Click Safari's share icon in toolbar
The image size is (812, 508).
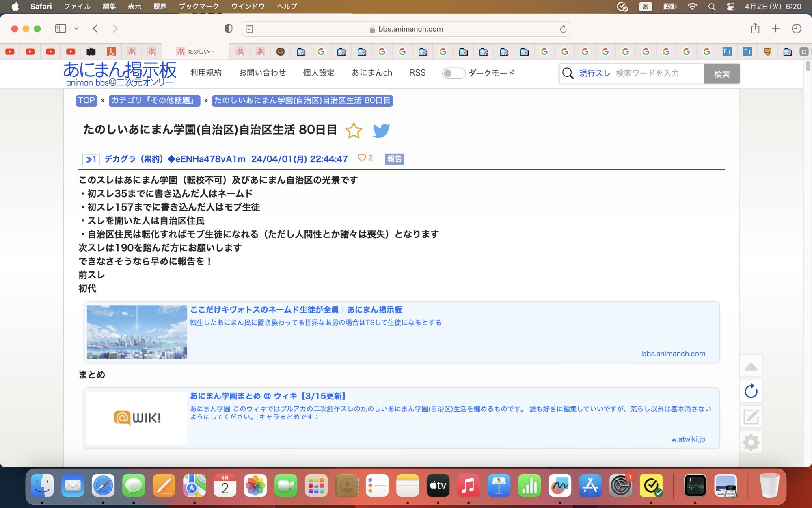click(755, 28)
